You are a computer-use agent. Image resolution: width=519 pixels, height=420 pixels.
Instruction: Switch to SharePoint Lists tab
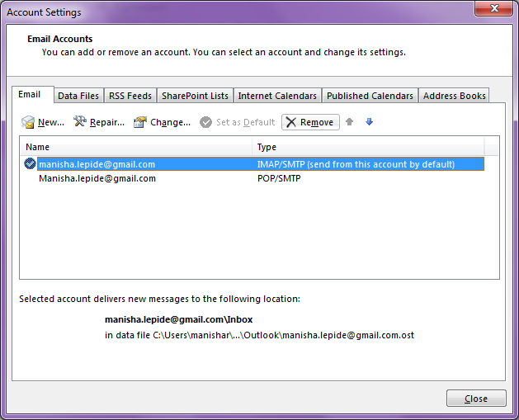click(195, 96)
